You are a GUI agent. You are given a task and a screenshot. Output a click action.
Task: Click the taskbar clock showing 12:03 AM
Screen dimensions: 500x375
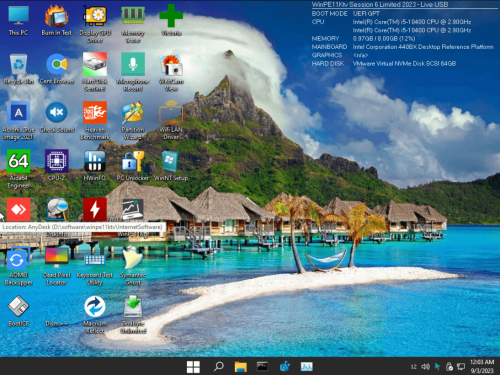point(482,366)
